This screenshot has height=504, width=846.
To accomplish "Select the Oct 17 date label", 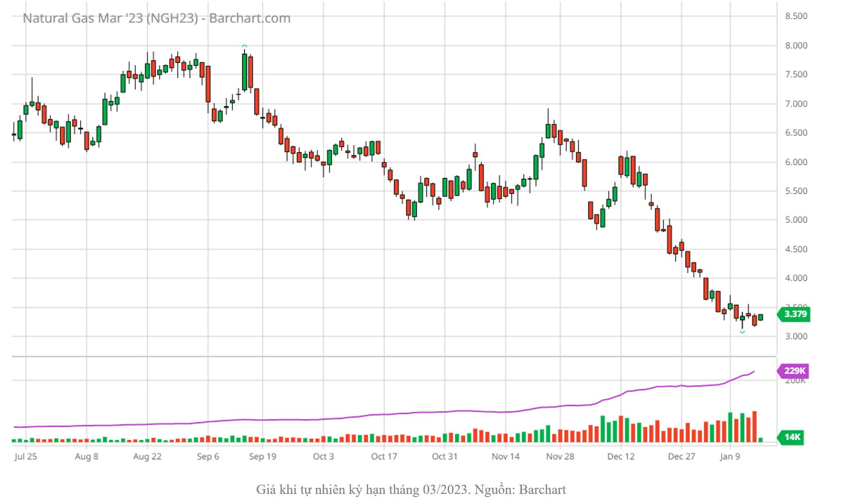I will [x=384, y=456].
